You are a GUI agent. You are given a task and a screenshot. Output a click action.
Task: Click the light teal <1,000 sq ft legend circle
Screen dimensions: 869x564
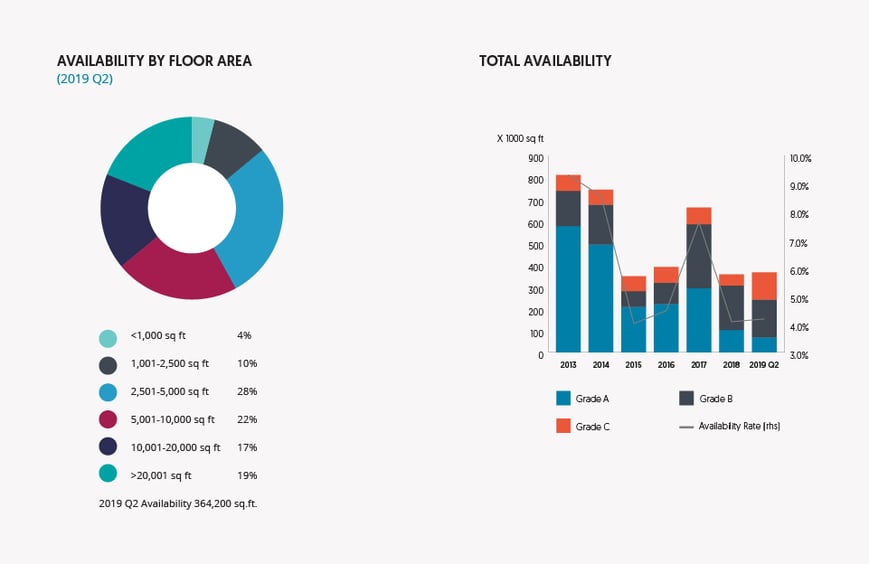pos(107,336)
